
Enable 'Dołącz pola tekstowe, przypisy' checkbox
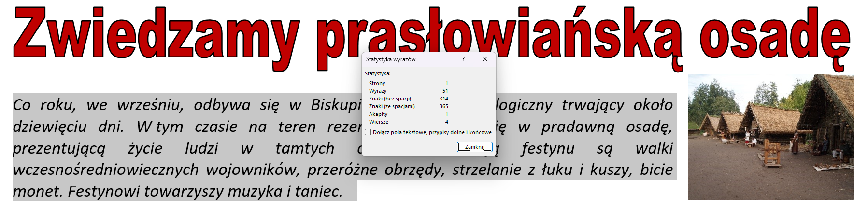click(368, 132)
